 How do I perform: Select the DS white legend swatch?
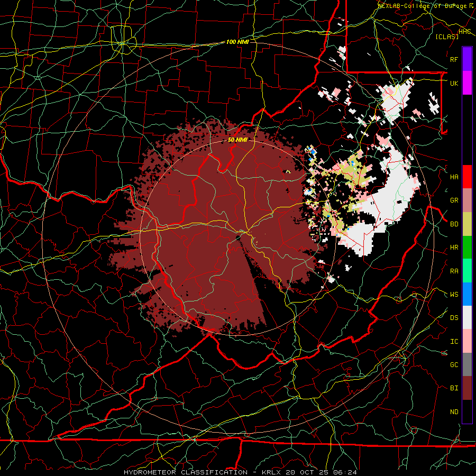click(467, 317)
